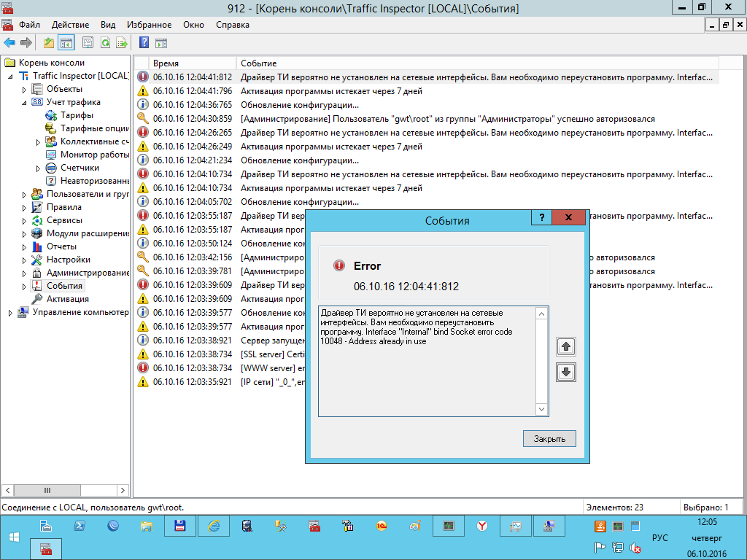Click scroll-up arrow in event description box
The height and width of the screenshot is (560, 747).
point(542,314)
